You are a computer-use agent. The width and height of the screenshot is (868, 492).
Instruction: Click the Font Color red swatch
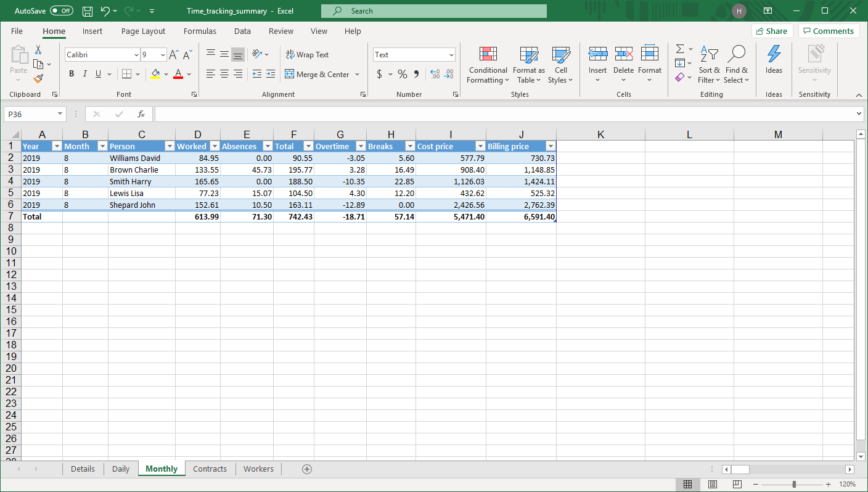(x=178, y=74)
